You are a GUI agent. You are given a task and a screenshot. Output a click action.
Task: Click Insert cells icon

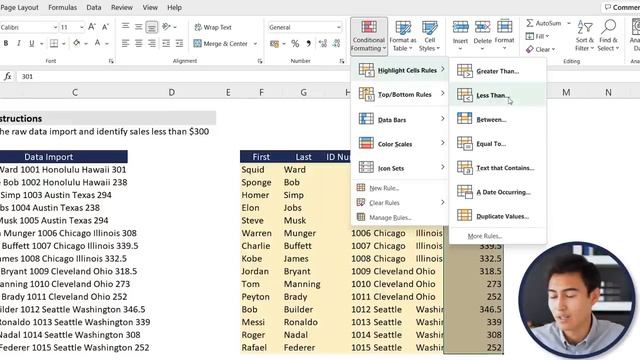[460, 27]
